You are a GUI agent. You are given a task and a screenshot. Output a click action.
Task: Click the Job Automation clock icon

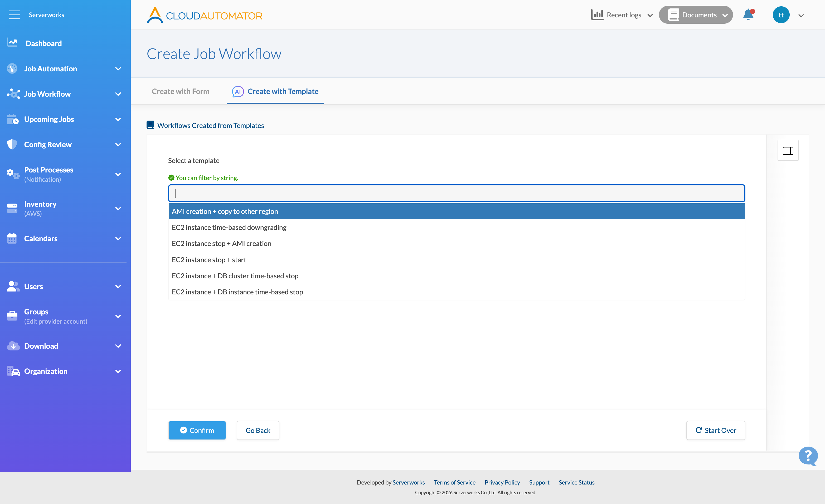[12, 68]
